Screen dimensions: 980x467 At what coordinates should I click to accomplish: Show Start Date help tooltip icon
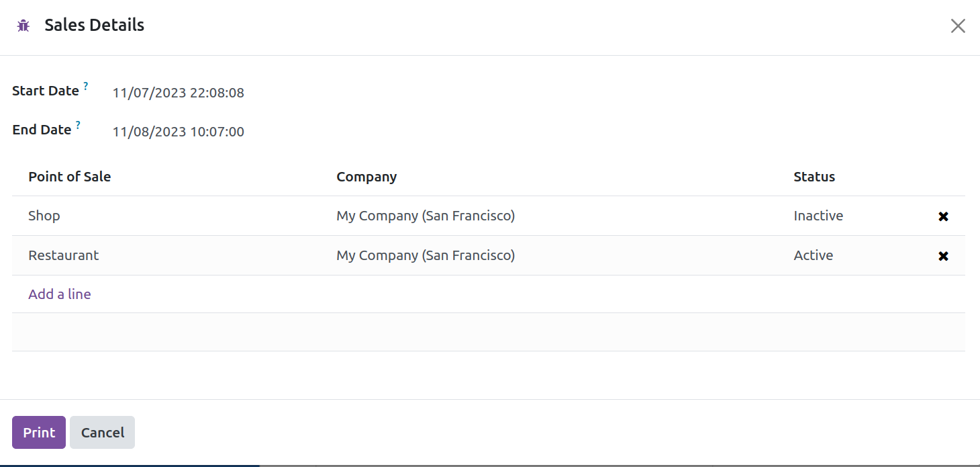click(86, 87)
